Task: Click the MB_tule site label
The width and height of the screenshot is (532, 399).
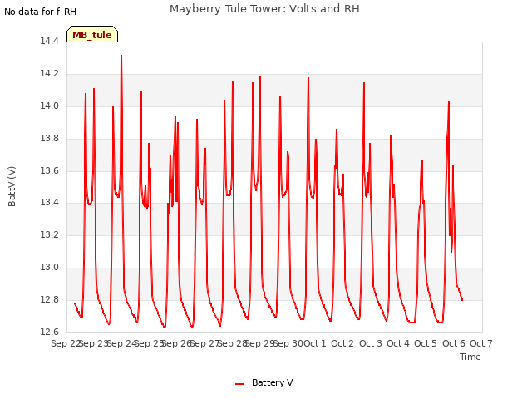Action: tap(92, 35)
